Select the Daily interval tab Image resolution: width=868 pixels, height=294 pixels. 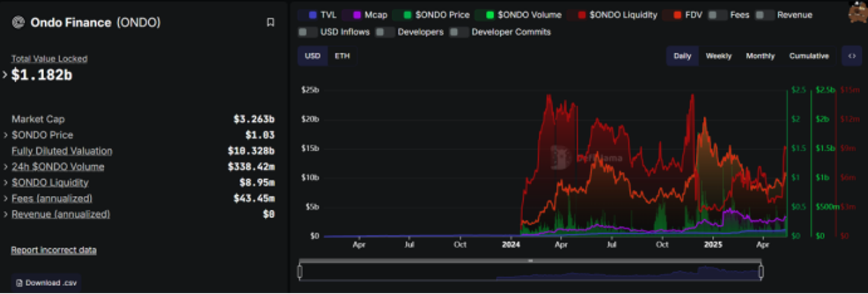coord(682,56)
